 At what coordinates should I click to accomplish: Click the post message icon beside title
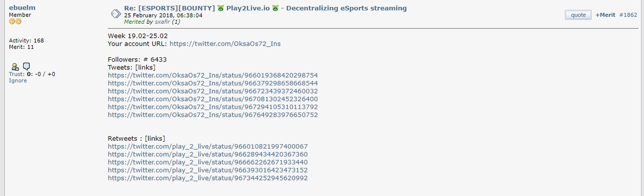[115, 14]
